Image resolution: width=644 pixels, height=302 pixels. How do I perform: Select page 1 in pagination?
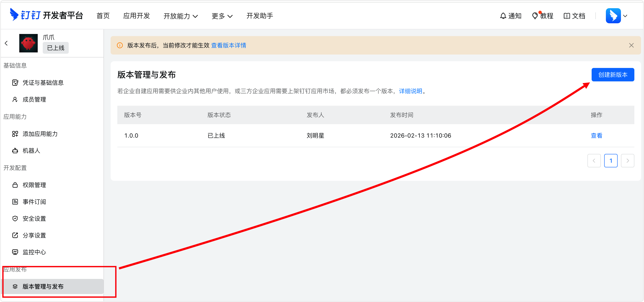pos(610,161)
